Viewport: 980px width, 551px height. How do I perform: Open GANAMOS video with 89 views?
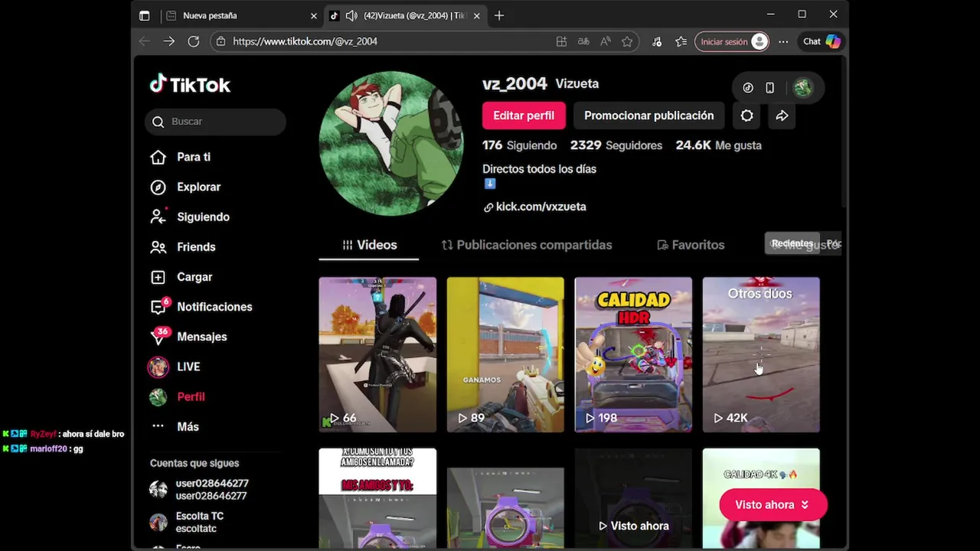[x=505, y=354]
